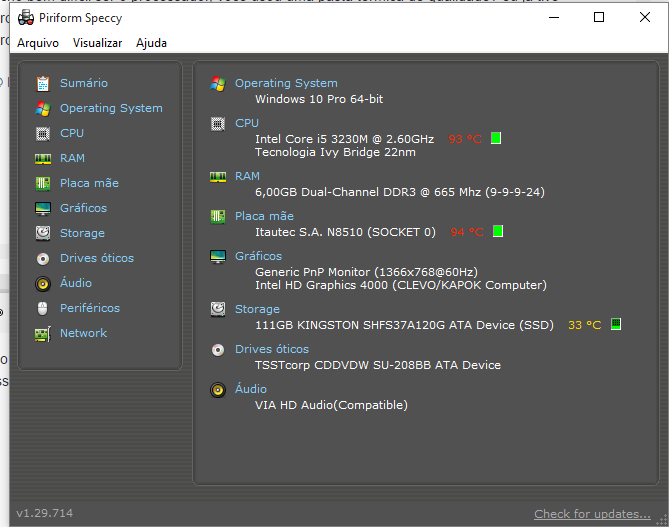Click the Network icon in the sidebar

click(42, 333)
